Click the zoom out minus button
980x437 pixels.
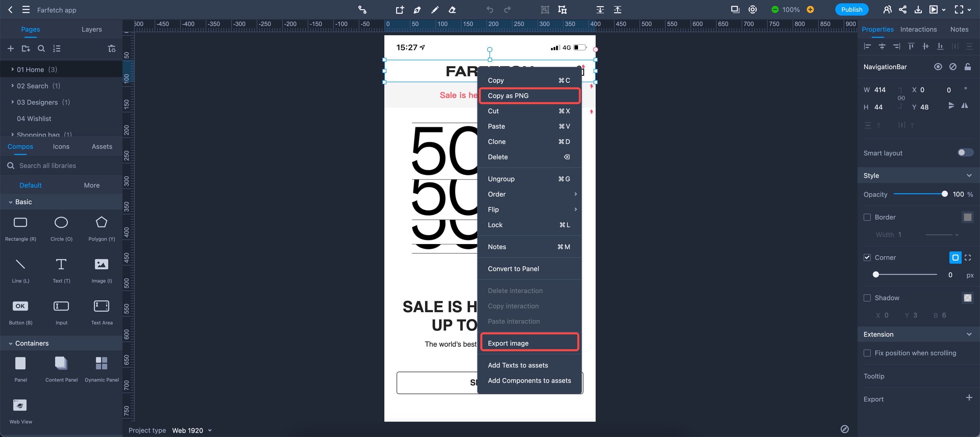click(x=775, y=9)
